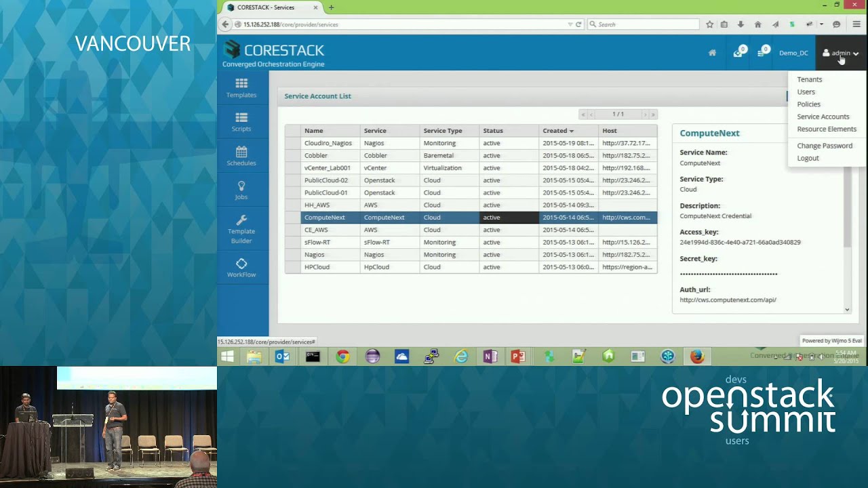Open the Templates sidebar section

pos(241,88)
